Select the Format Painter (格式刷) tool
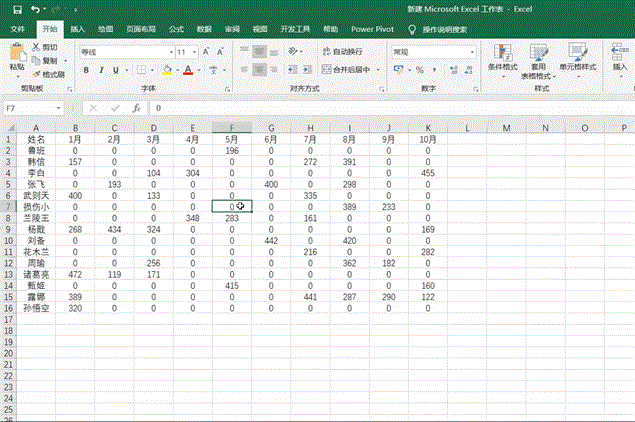This screenshot has height=422, width=635. click(48, 74)
